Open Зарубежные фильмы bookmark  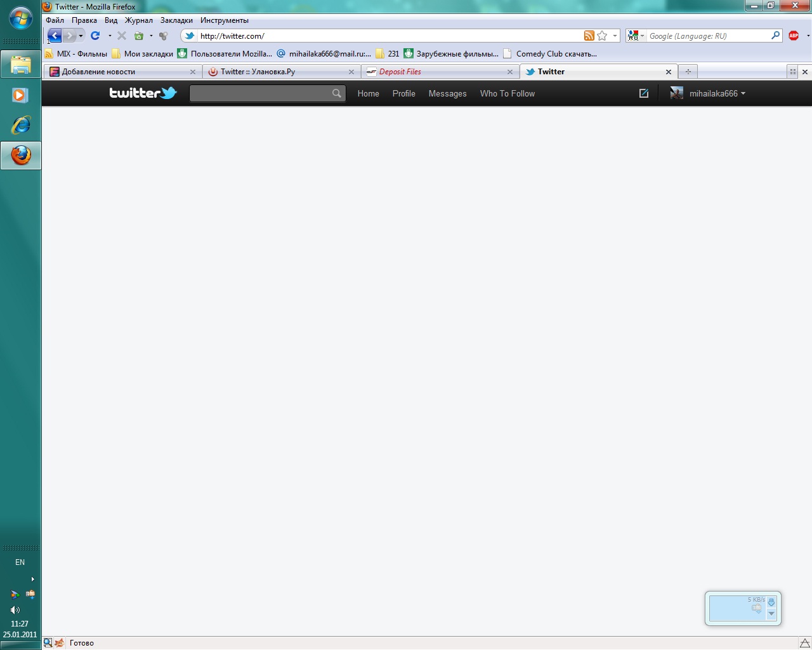click(451, 54)
